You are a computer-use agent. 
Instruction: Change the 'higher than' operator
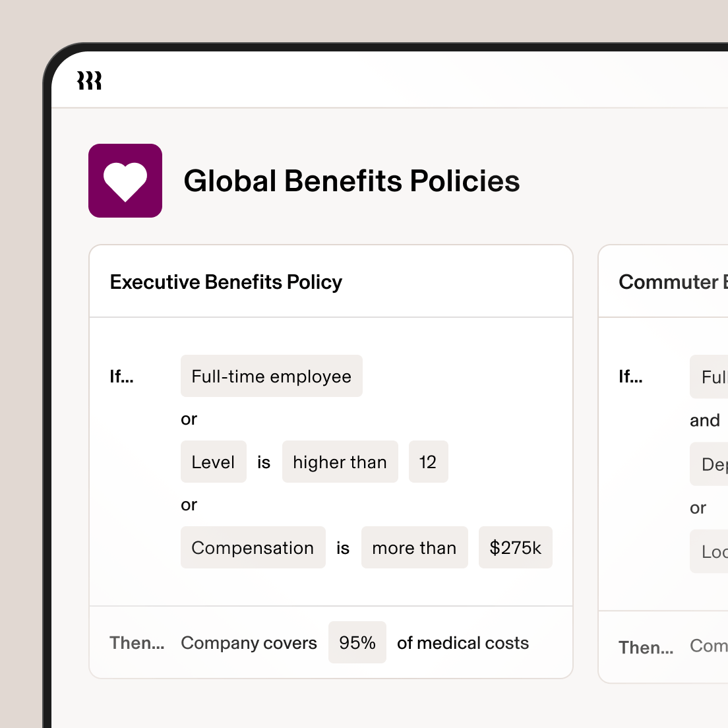[x=340, y=462]
